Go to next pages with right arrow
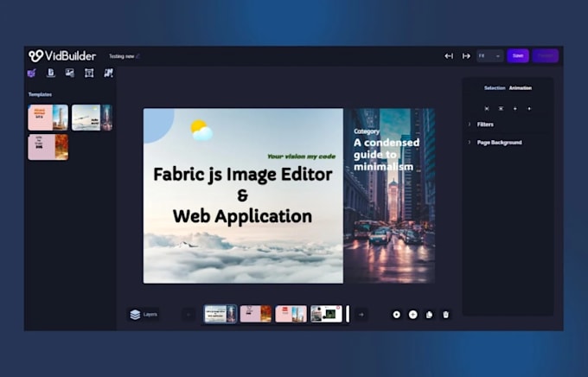This screenshot has width=588, height=377. point(361,315)
